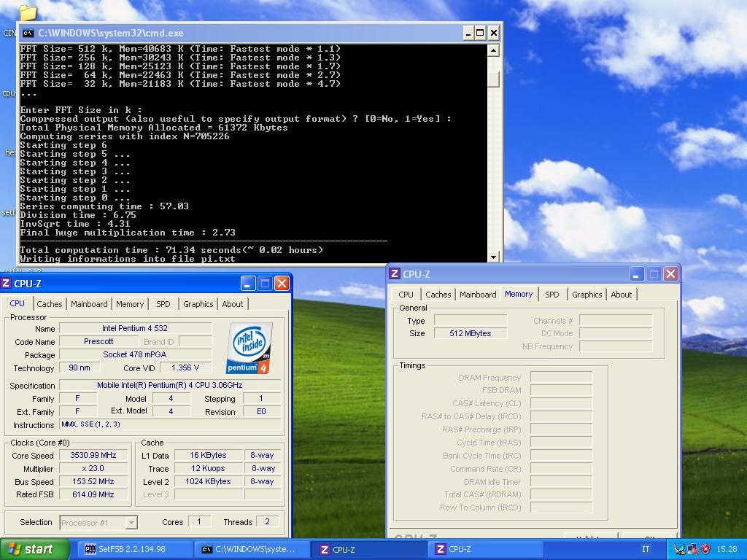The width and height of the screenshot is (747, 560).
Task: Click the Code Name value Prescott
Action: coord(98,341)
